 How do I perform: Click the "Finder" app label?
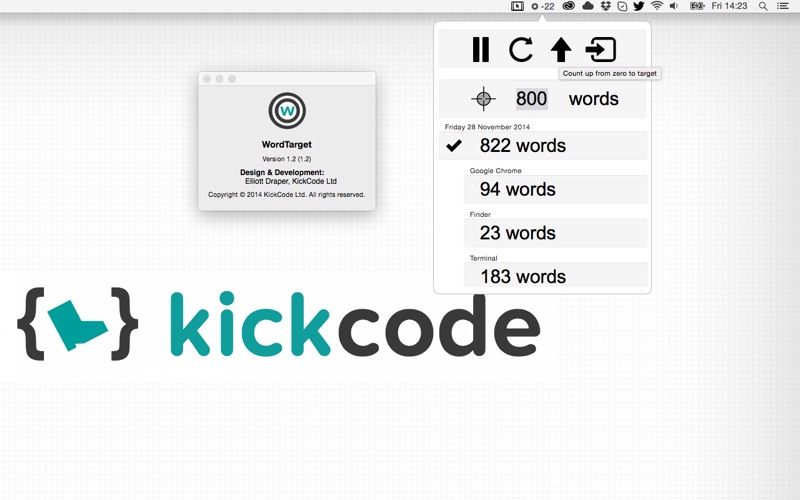point(480,215)
